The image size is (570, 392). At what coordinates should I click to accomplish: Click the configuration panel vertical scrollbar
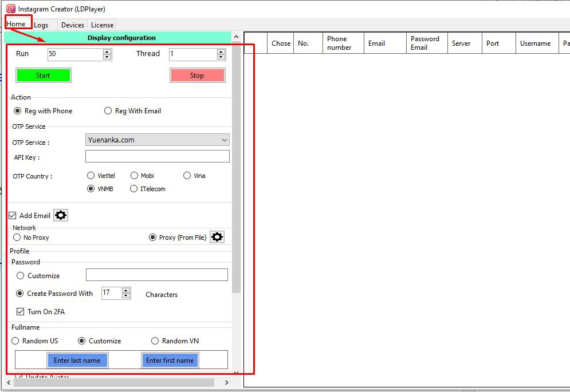click(236, 167)
